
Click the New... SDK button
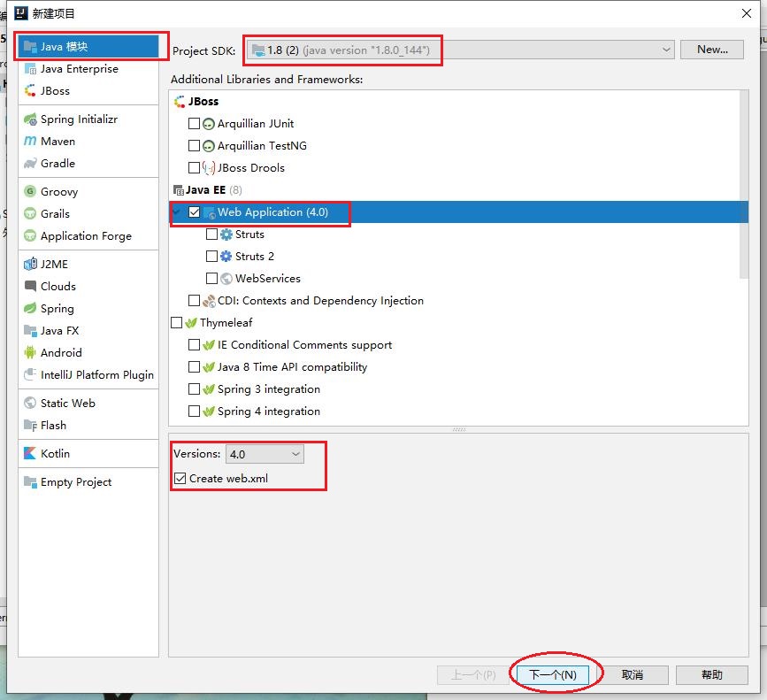[x=712, y=50]
